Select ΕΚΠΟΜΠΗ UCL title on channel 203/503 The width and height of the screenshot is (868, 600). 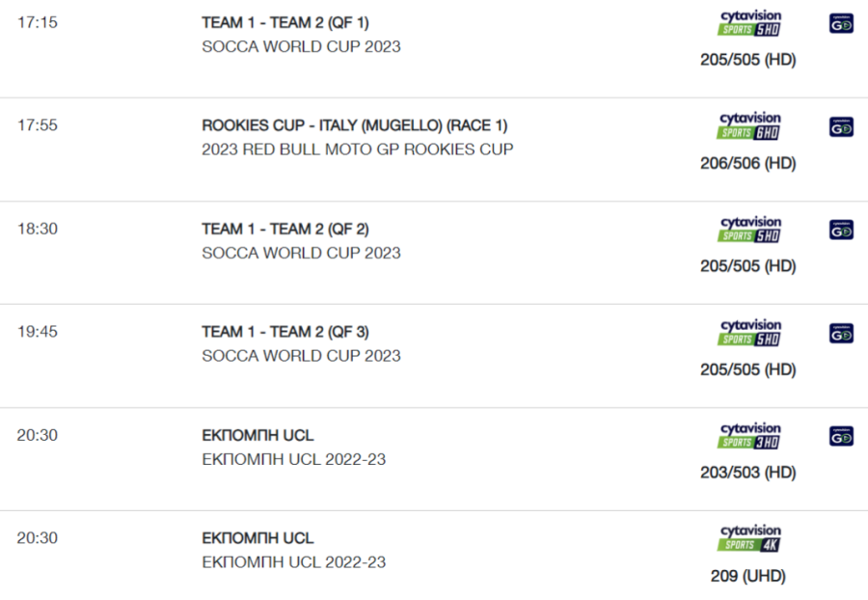258,436
